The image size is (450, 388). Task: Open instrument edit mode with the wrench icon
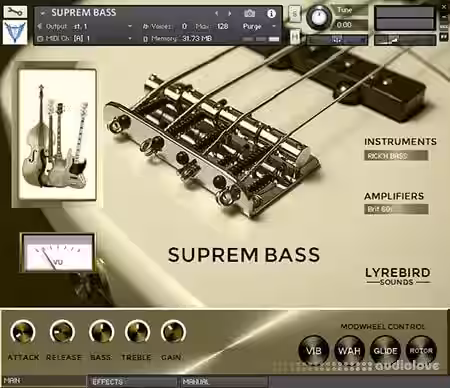pos(15,12)
